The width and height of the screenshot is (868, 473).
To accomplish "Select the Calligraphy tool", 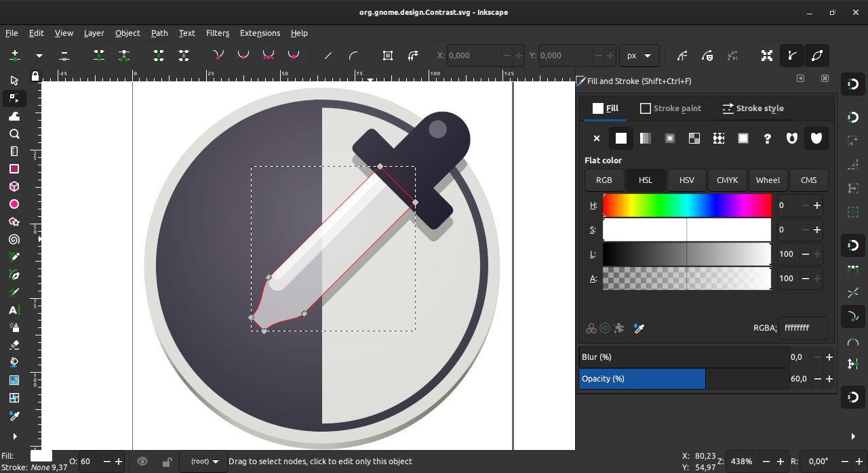I will point(14,292).
